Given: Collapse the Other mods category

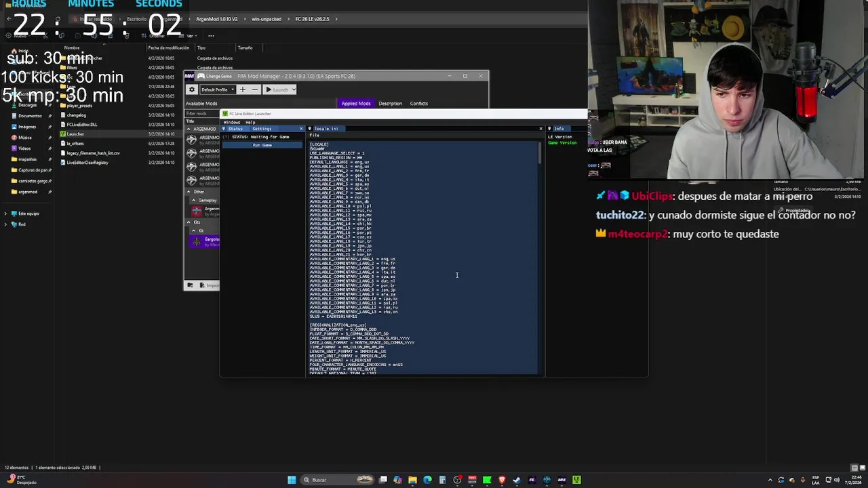Looking at the screenshot, I should tap(189, 192).
